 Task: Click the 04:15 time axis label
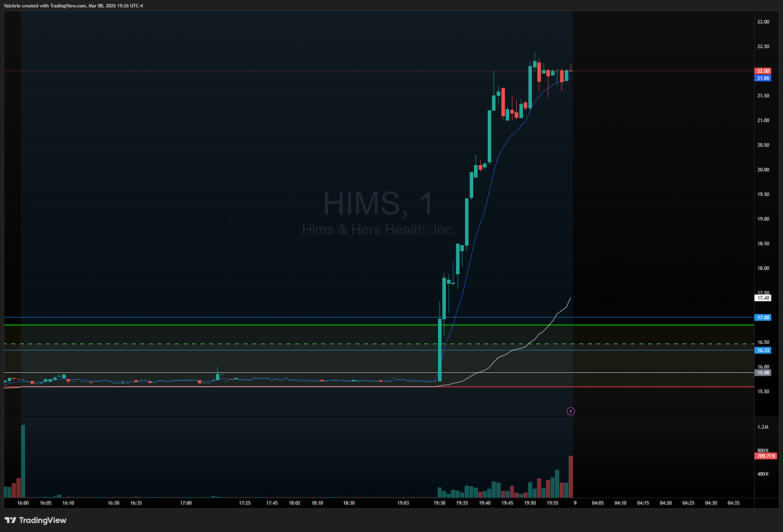[643, 503]
